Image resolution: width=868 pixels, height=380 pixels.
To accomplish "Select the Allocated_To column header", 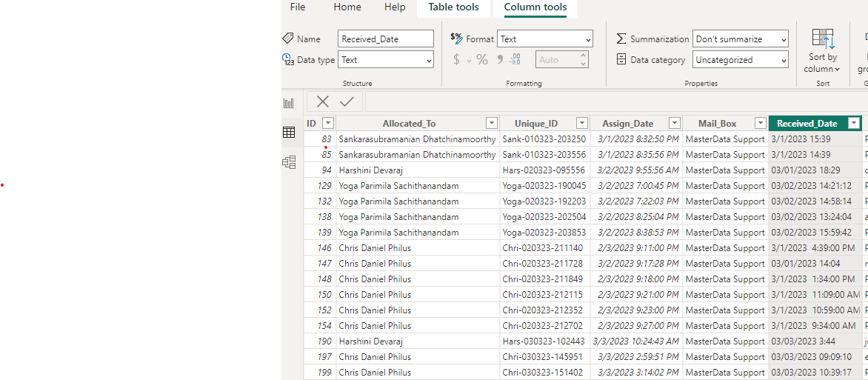I will [x=409, y=124].
